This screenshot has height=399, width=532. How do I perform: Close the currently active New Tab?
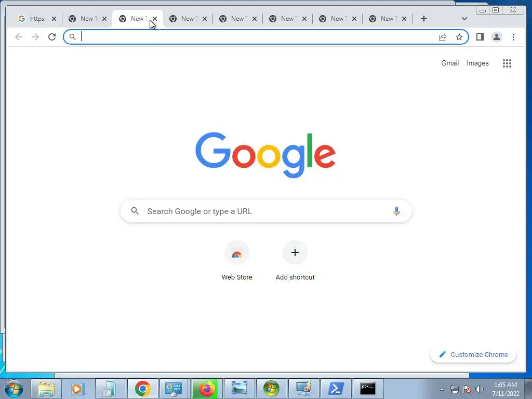[155, 19]
